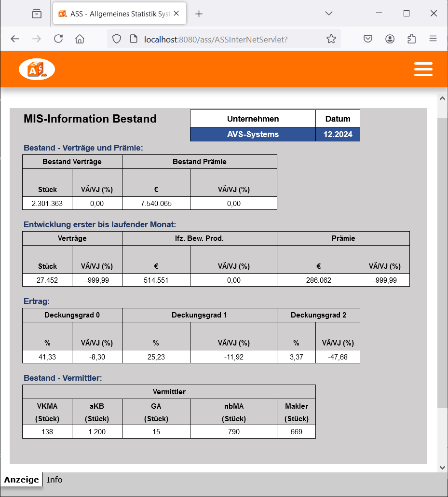Click the value 3,37

coord(296,357)
